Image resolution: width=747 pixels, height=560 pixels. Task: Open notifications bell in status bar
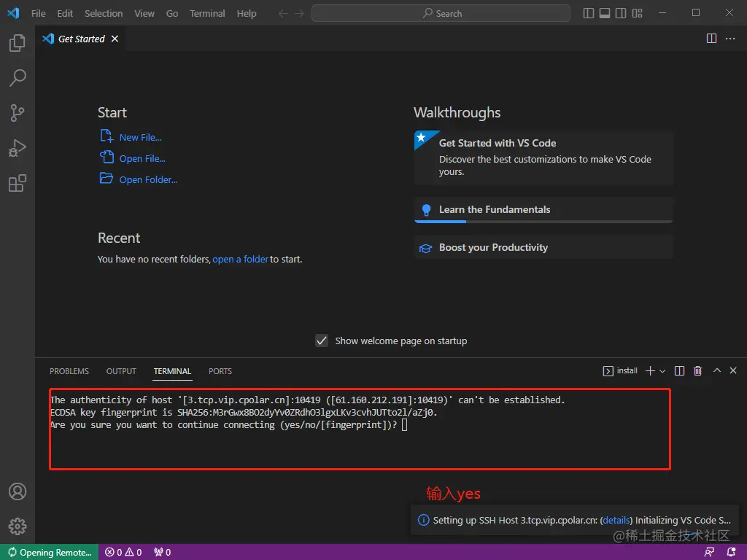pyautogui.click(x=731, y=553)
